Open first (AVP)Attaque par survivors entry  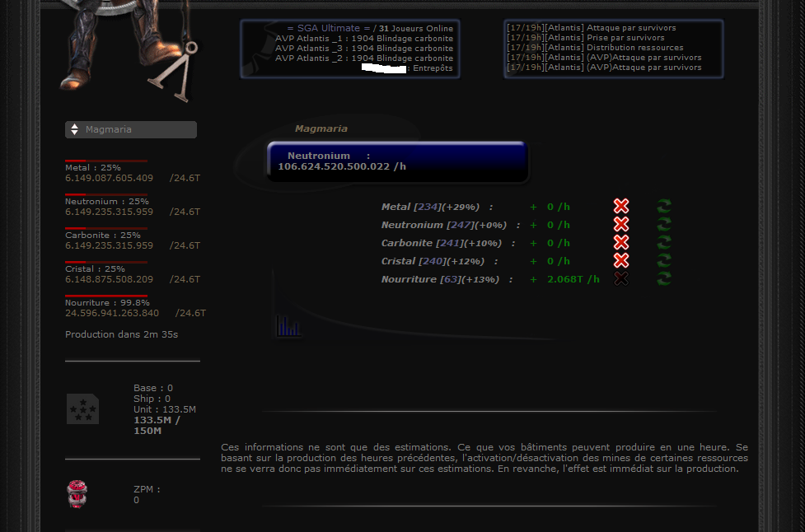tap(604, 58)
